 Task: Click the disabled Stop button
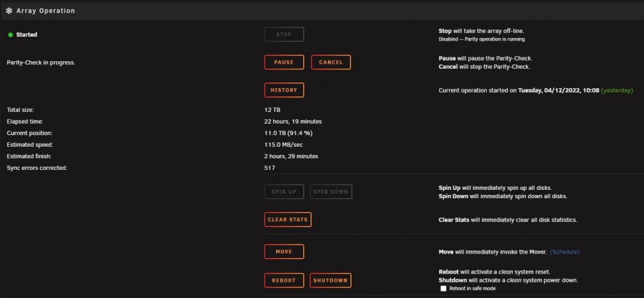click(284, 35)
